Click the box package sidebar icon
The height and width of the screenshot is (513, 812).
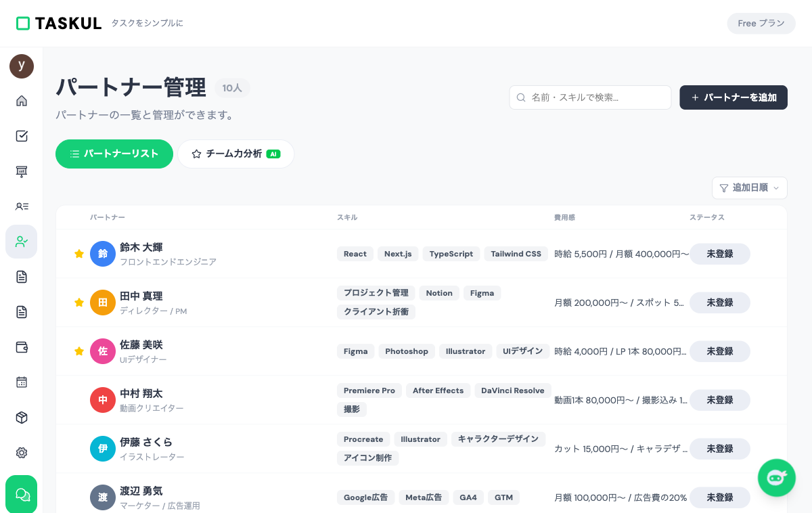pyautogui.click(x=22, y=418)
